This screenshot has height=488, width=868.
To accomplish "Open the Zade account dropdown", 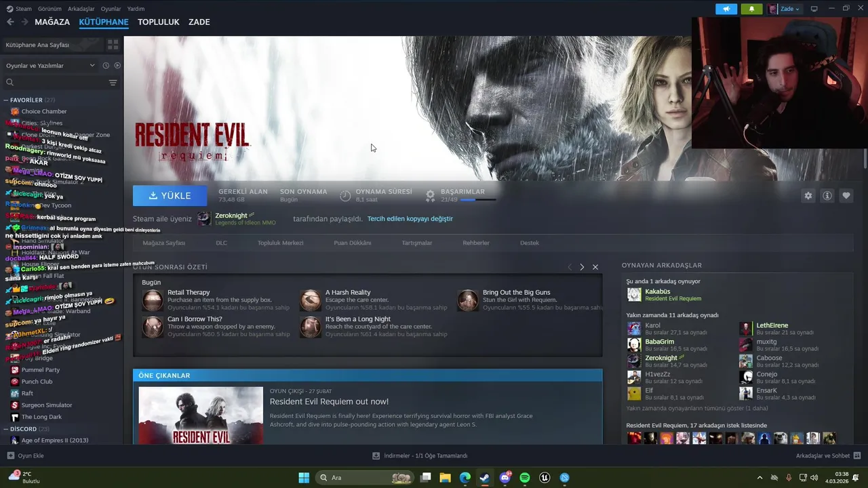I will click(x=785, y=9).
